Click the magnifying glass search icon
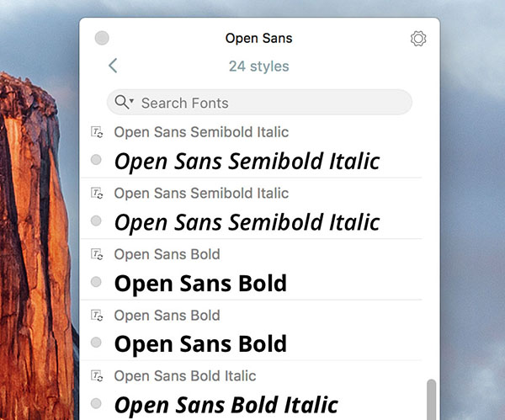The image size is (505, 420). point(121,102)
